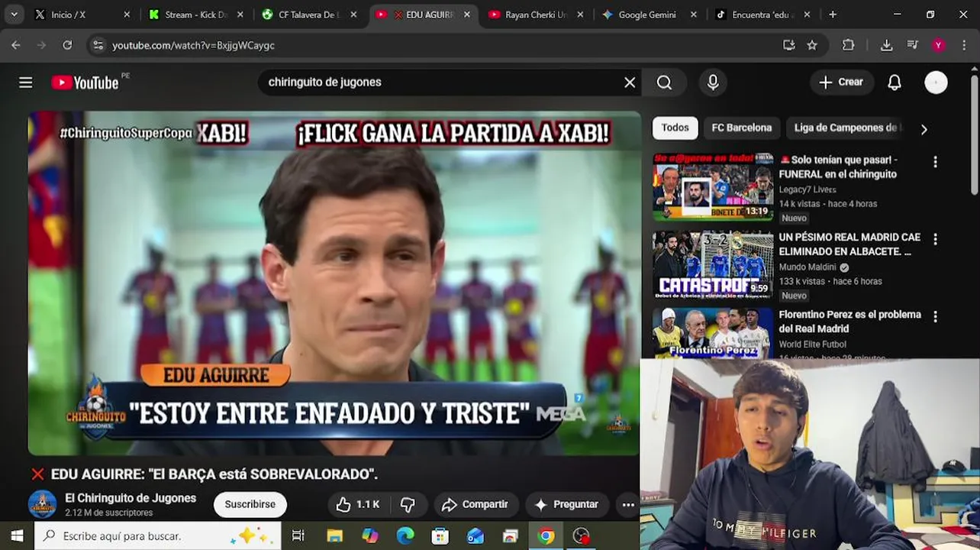
Task: Click the Crear create button
Action: point(840,82)
